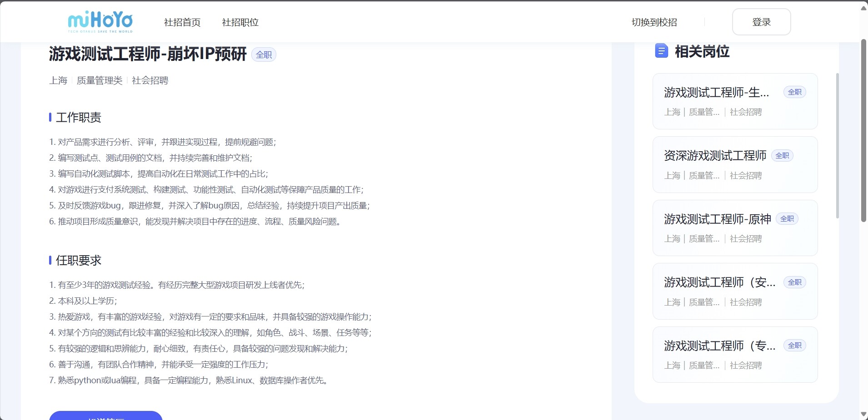Click the document icon beside 相关岗位
868x420 pixels.
[661, 51]
